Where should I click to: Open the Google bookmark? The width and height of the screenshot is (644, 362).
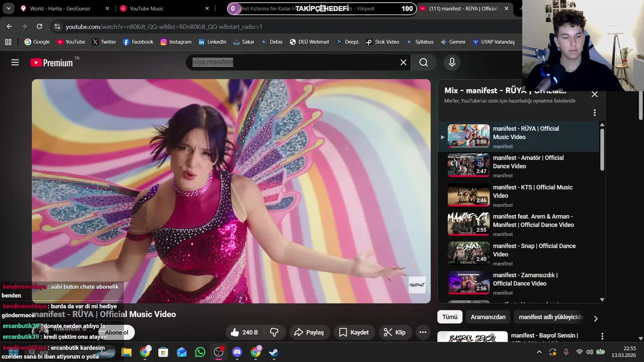click(37, 42)
